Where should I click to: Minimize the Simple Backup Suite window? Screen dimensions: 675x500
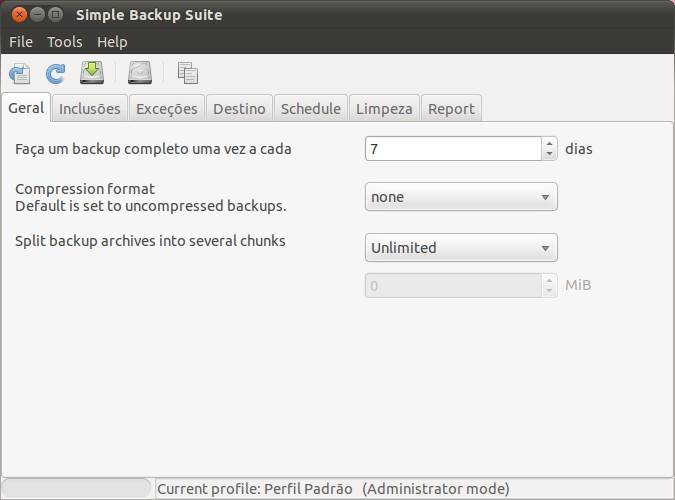coord(37,15)
